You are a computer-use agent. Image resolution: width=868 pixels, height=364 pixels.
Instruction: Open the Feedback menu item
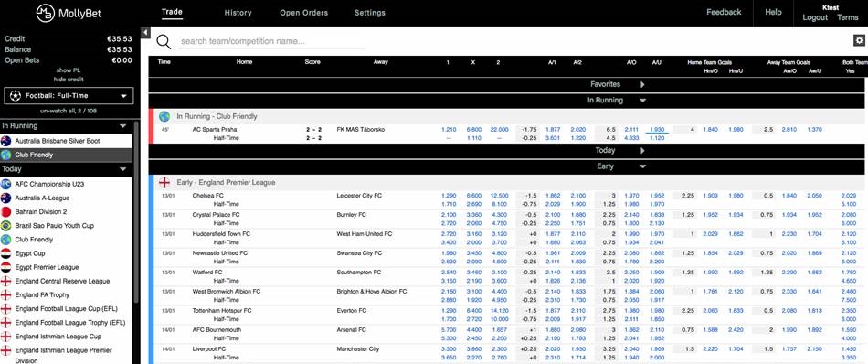[724, 12]
